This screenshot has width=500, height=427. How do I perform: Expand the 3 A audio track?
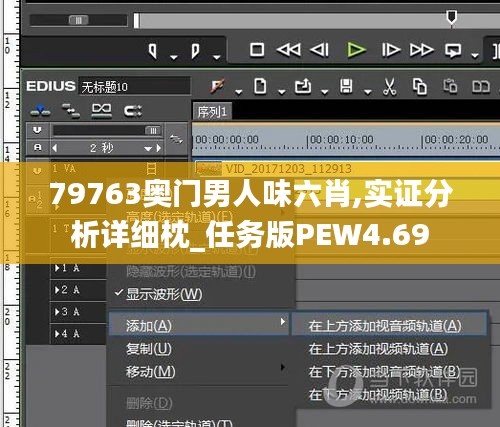57,312
